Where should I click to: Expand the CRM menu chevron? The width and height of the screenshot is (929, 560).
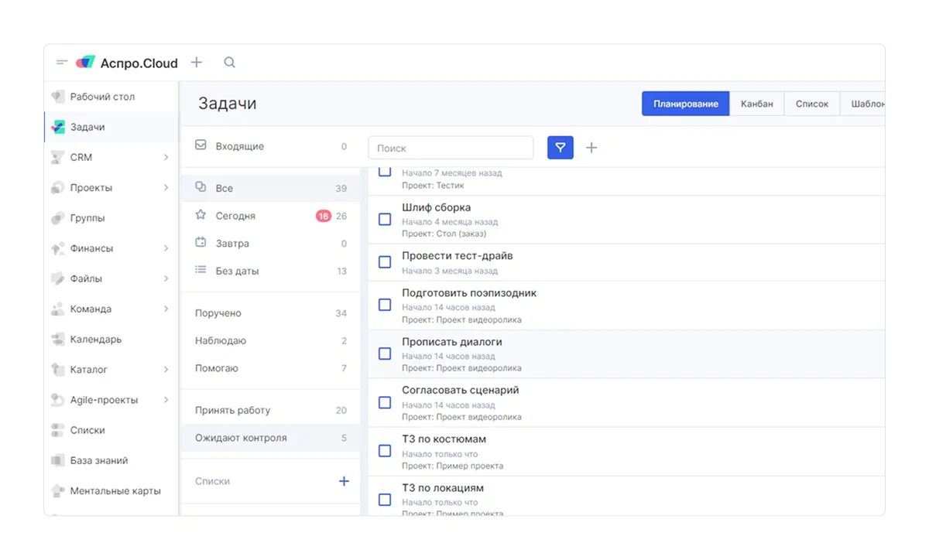pyautogui.click(x=166, y=158)
